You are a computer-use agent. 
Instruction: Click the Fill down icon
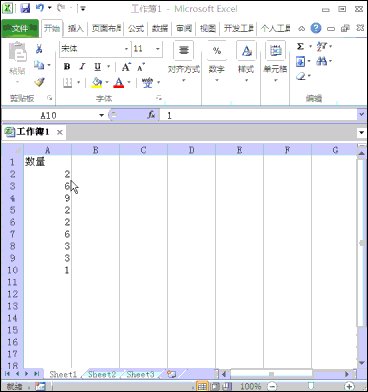pos(300,61)
